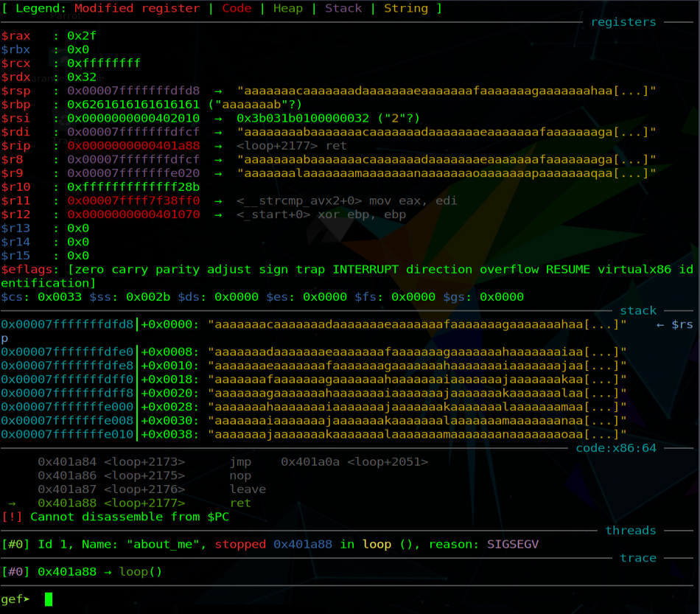This screenshot has width=700, height=614.
Task: Click the $rsp register value 0x00007fffffffdfd8
Action: [133, 91]
